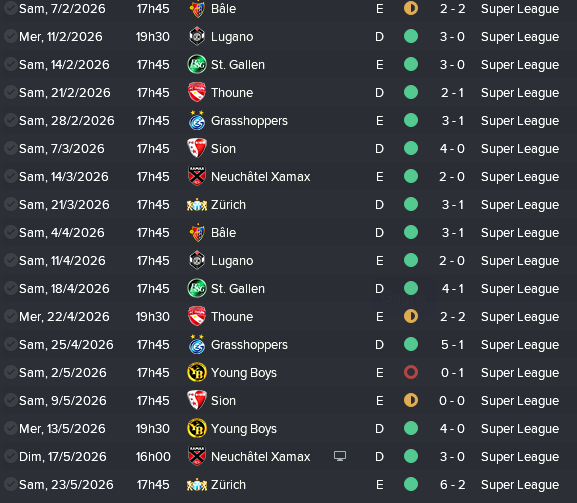Click the red loss indicator for Young Boys

[411, 372]
